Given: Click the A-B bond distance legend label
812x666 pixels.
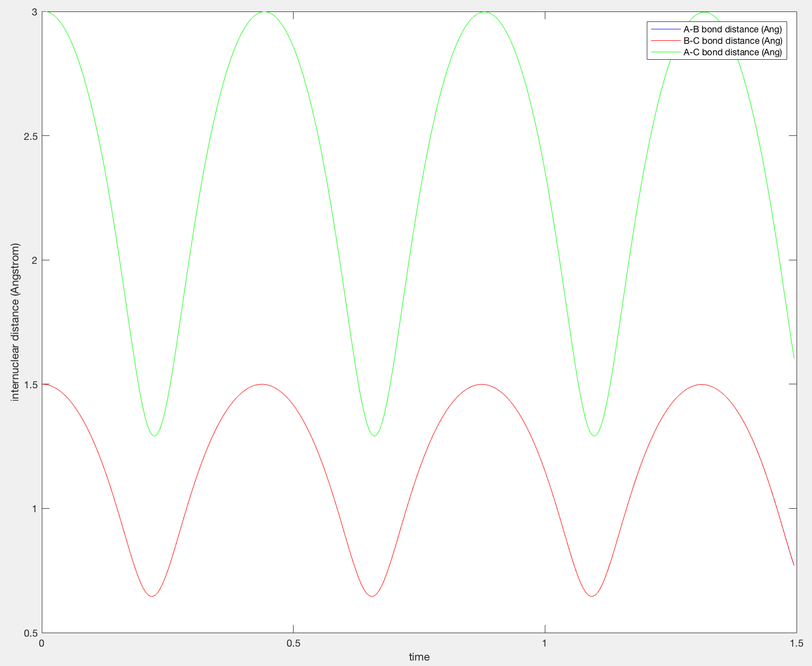Looking at the screenshot, I should coord(732,29).
